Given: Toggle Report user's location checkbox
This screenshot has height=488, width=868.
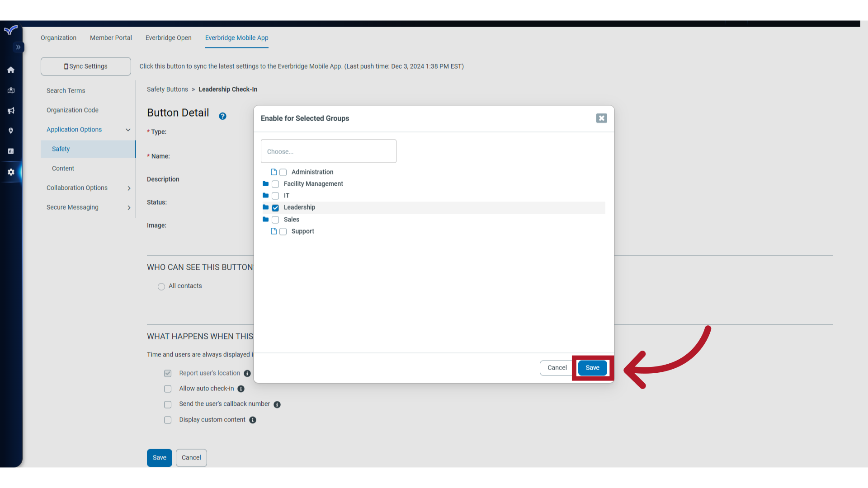Looking at the screenshot, I should click(168, 373).
